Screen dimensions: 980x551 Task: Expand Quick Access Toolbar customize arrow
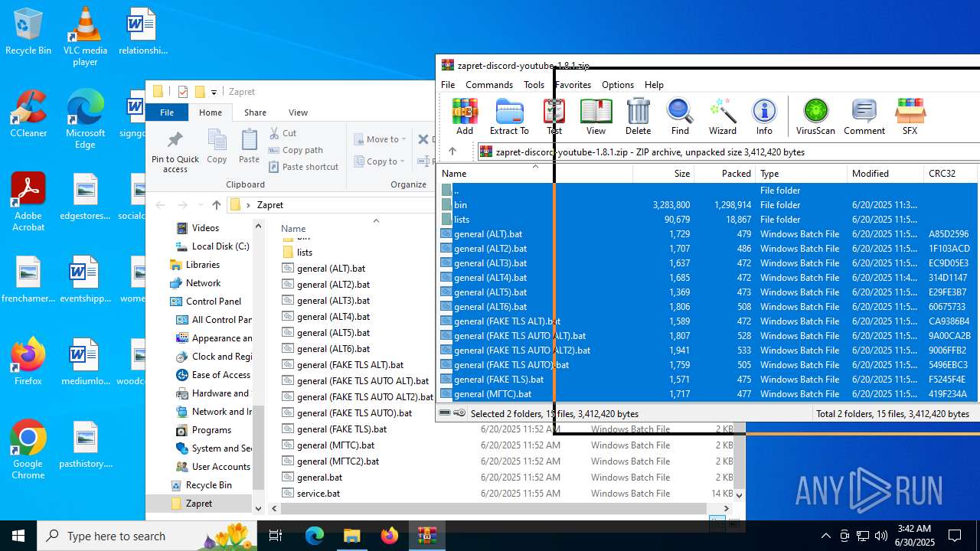tap(214, 92)
